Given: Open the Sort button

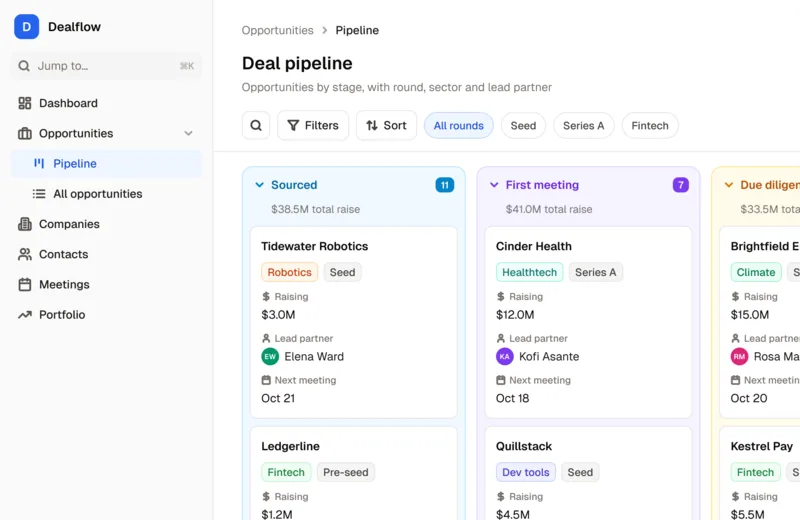Looking at the screenshot, I should 386,125.
